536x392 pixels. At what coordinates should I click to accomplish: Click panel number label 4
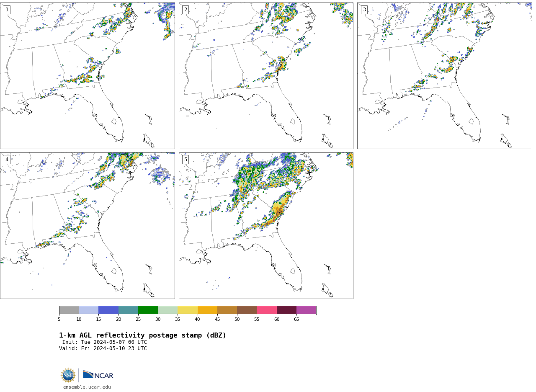click(7, 160)
